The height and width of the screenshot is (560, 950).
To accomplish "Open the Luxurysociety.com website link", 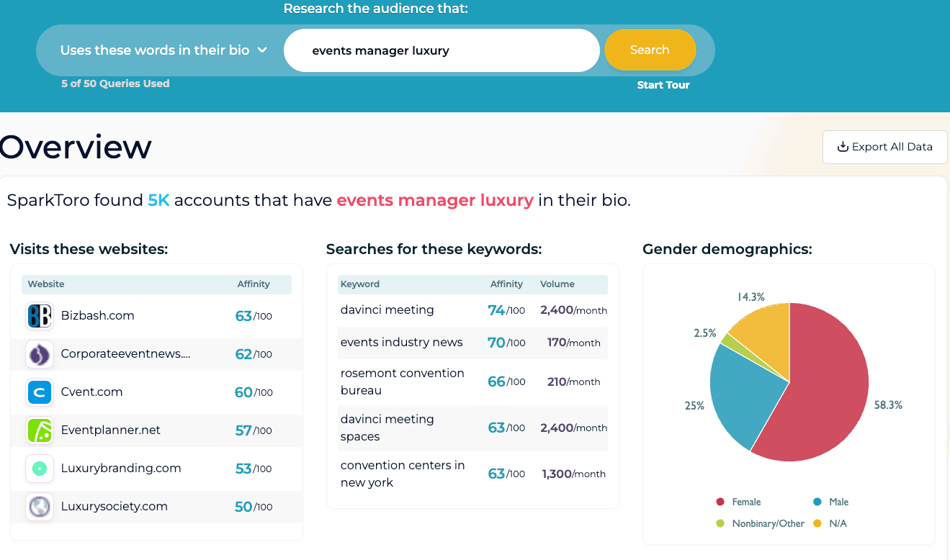I will point(114,507).
